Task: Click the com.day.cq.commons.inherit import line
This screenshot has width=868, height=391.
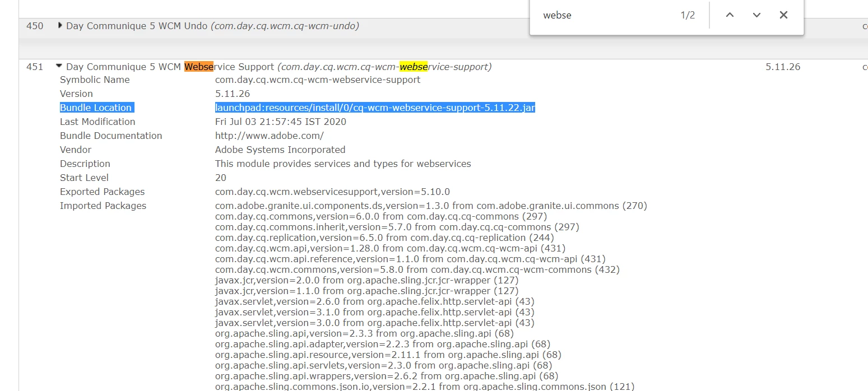Action: 397,227
